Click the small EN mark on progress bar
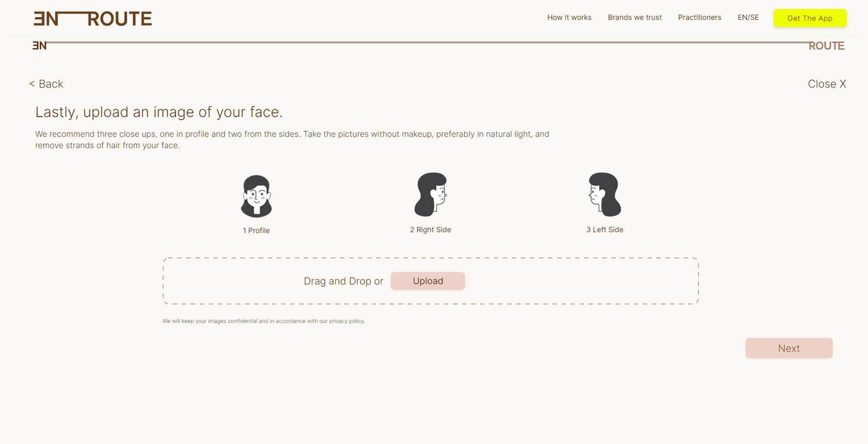Viewport: 868px width, 444px height. (x=39, y=46)
